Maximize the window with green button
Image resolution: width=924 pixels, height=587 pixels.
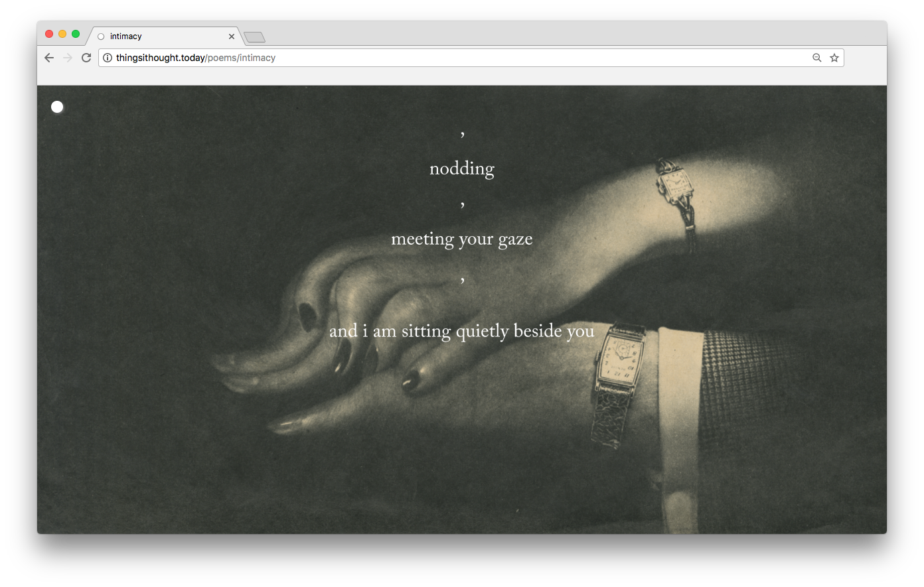coord(76,34)
